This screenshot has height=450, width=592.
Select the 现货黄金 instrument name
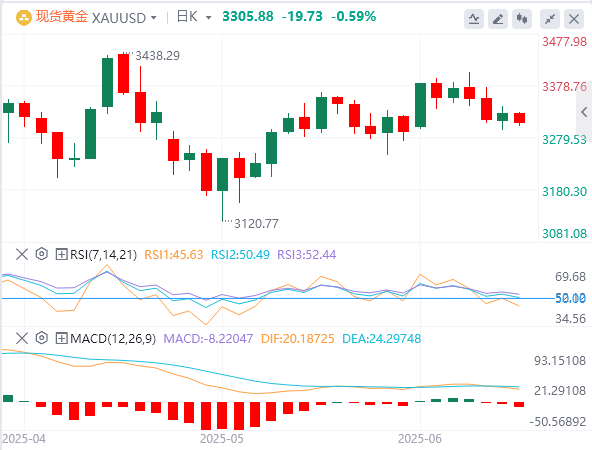coord(62,17)
